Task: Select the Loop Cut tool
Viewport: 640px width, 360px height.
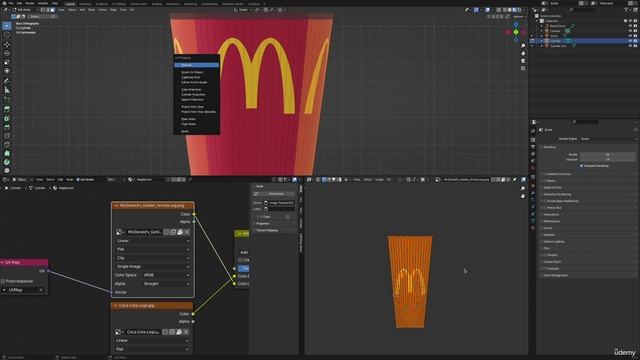Action: click(x=7, y=136)
